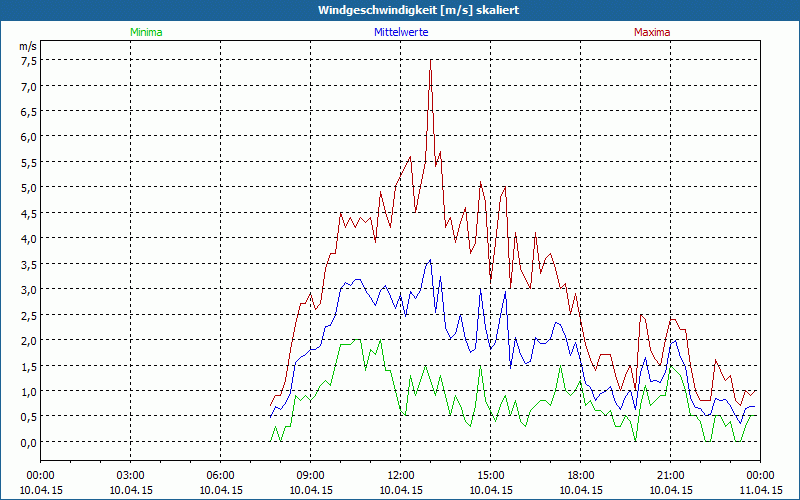Click the 12:00 x-axis time label
Image resolution: width=800 pixels, height=500 pixels.
point(401,476)
